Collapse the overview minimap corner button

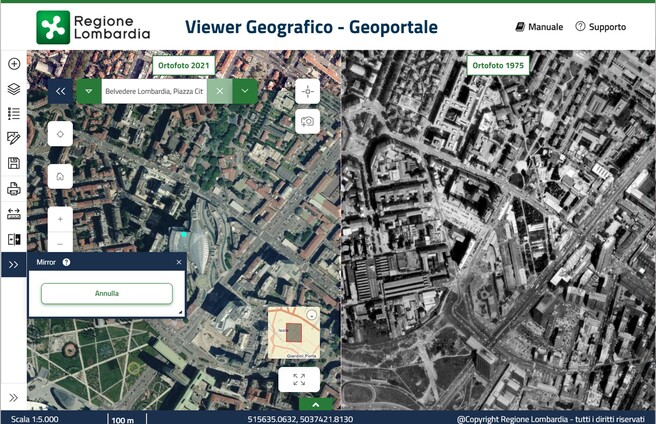(x=311, y=316)
